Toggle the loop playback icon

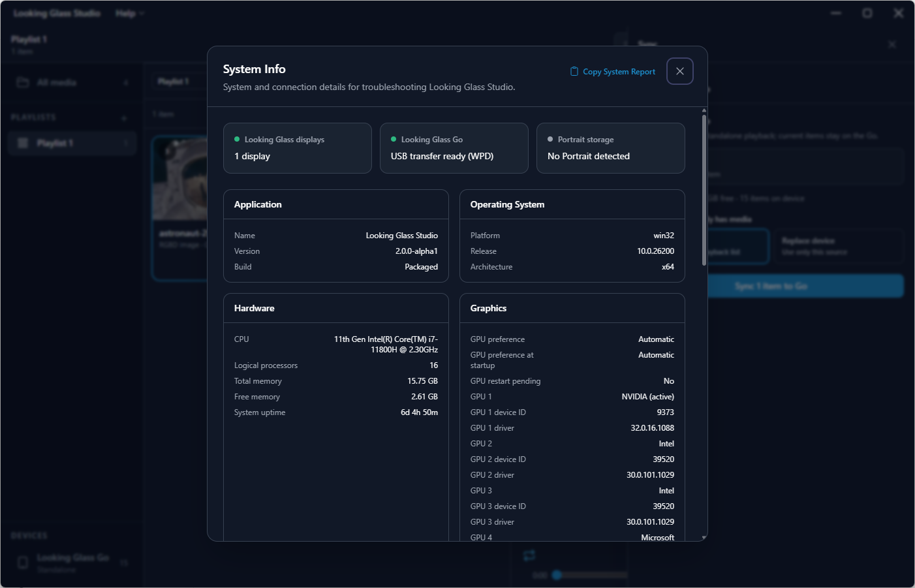(529, 555)
